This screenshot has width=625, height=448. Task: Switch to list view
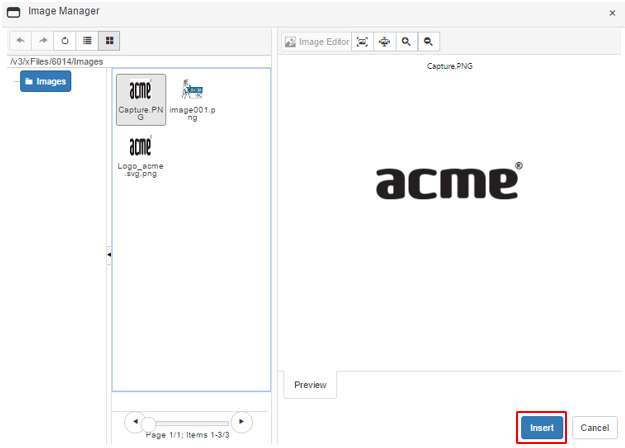(x=87, y=41)
